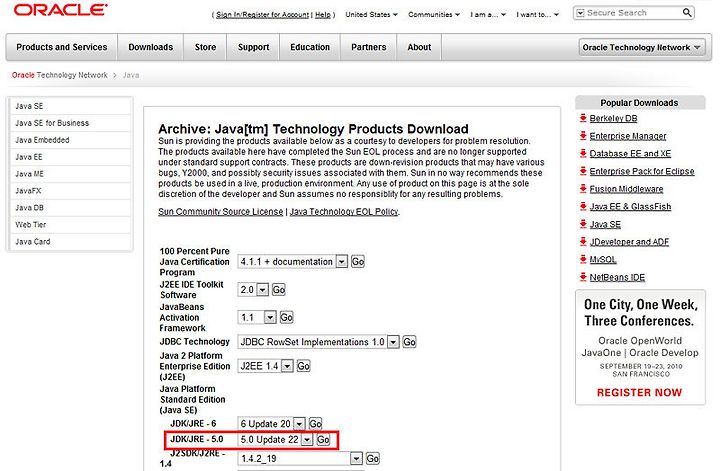Open the Products and Services menu
Screen dimensions: 720x471
[62, 47]
